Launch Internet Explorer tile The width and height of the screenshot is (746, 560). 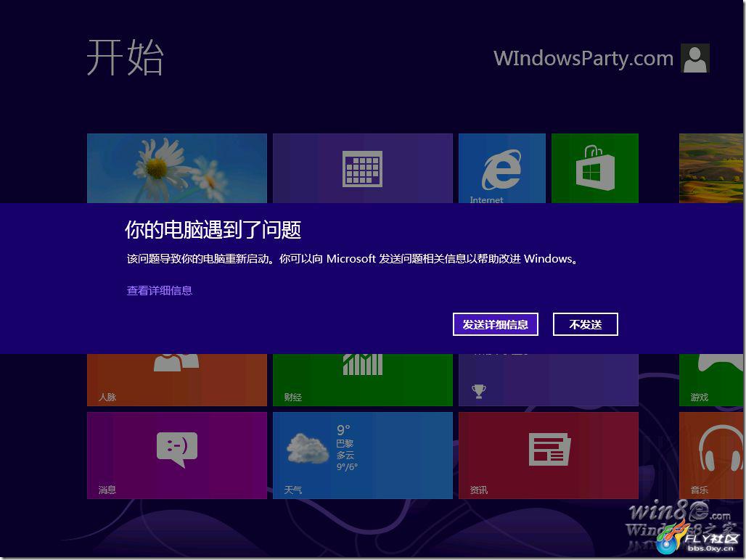click(x=502, y=168)
